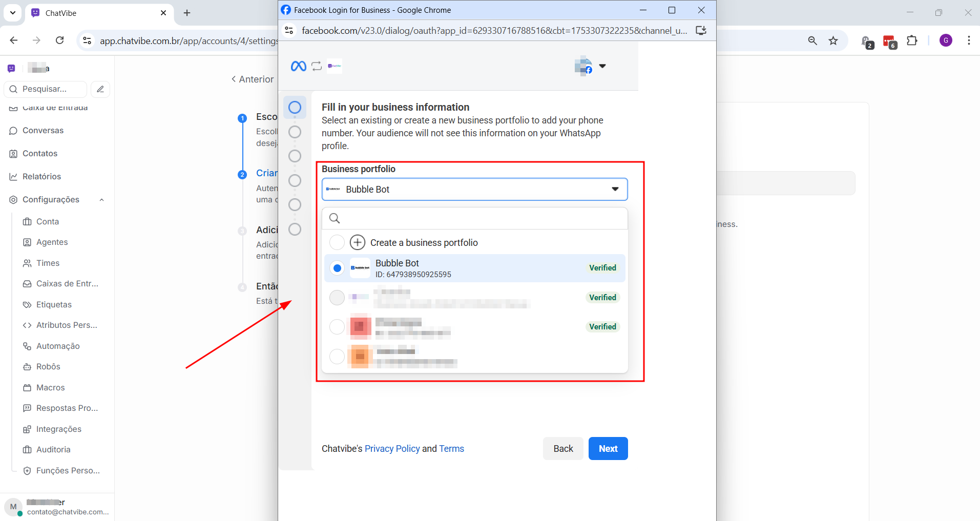Select Create a business portfolio radio button
The image size is (980, 521).
(337, 242)
